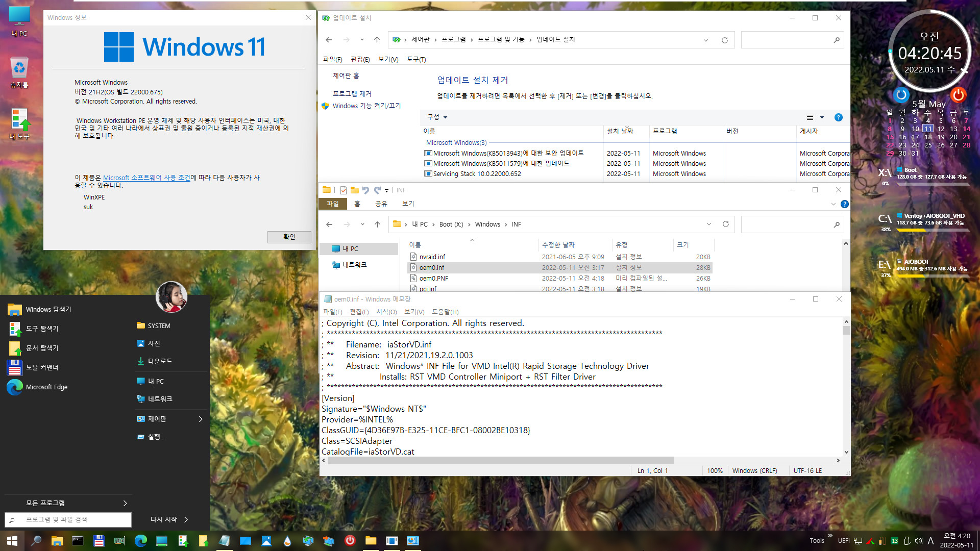
Task: Switch to 공유 tab in INF explorer
Action: pyautogui.click(x=381, y=204)
